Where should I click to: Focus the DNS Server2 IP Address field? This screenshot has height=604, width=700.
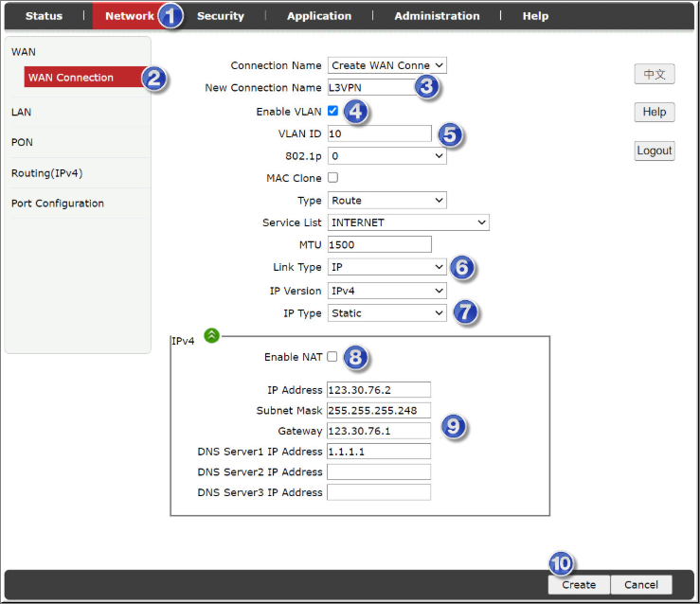click(x=379, y=472)
